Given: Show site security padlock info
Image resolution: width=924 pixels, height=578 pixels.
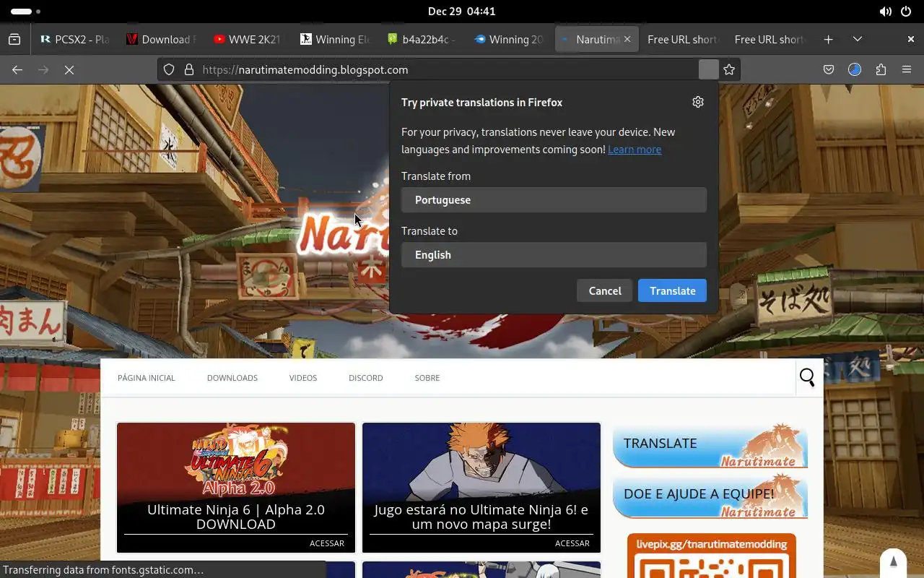Looking at the screenshot, I should (x=189, y=70).
